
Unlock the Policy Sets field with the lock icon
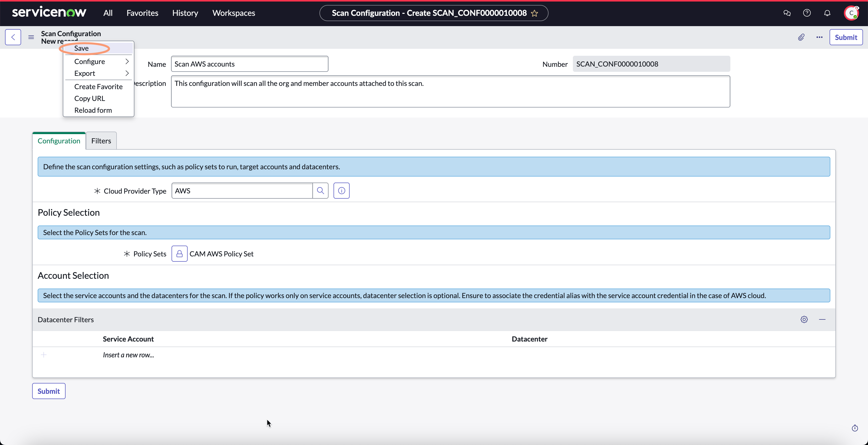point(179,254)
